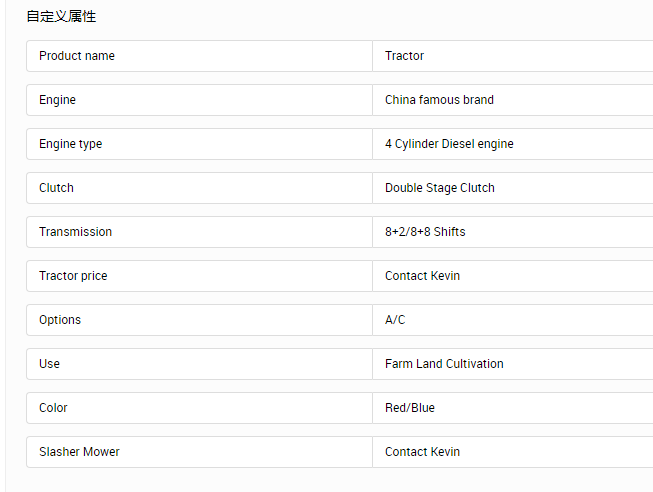The width and height of the screenshot is (653, 492).
Task: Click the Slasher Mower attribute field
Action: [199, 452]
